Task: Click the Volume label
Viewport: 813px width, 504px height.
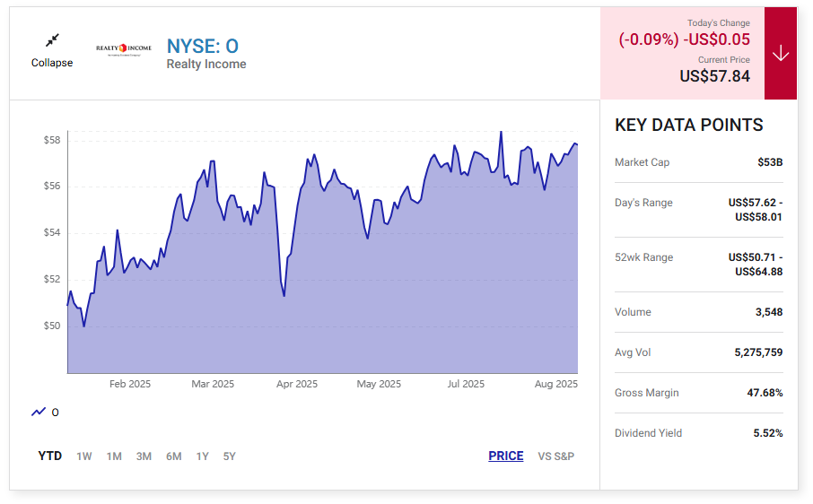Action: click(x=633, y=312)
